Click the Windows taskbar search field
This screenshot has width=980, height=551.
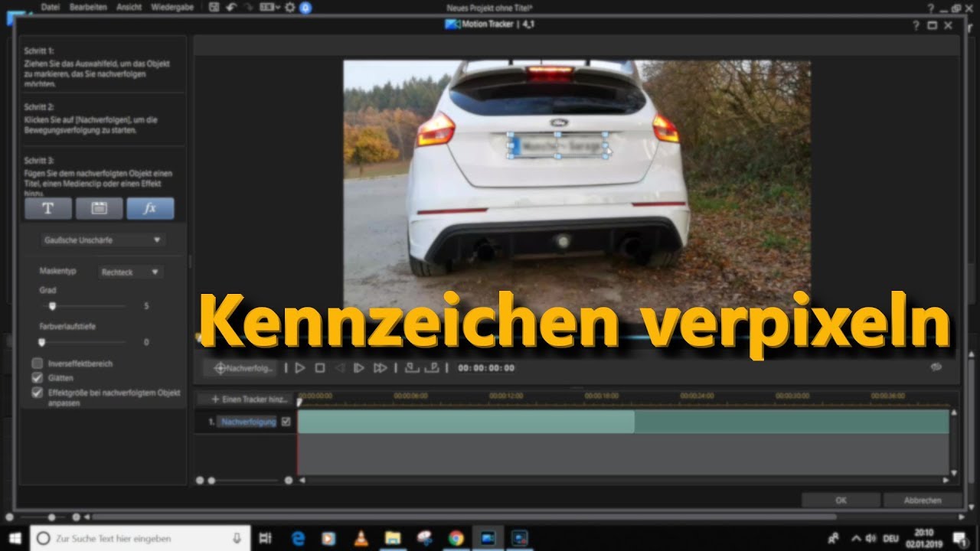(x=140, y=539)
